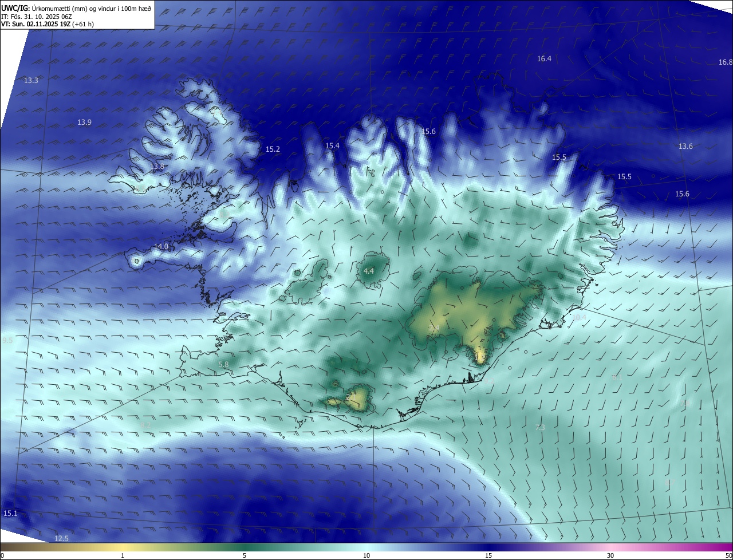733x560 pixels.
Task: Click the 16.8 value label
Action: (726, 62)
